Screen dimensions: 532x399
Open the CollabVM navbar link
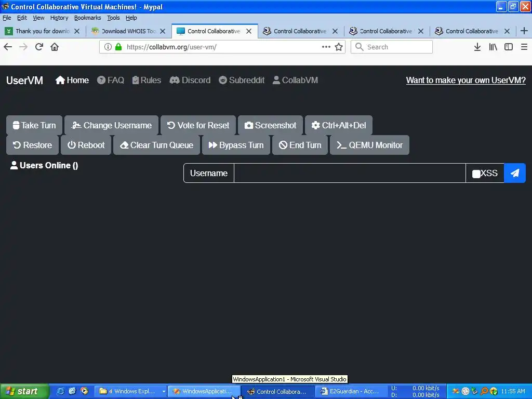295,80
